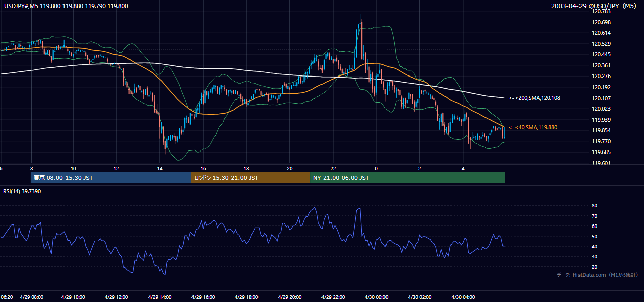Click price axis label 120.361
Screen dimensions: 644x302
(x=602, y=65)
